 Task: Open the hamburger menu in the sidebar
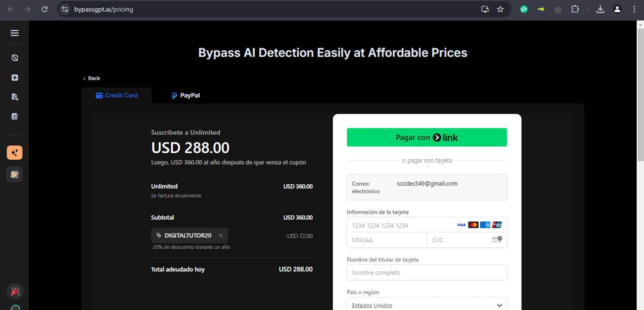tap(15, 33)
